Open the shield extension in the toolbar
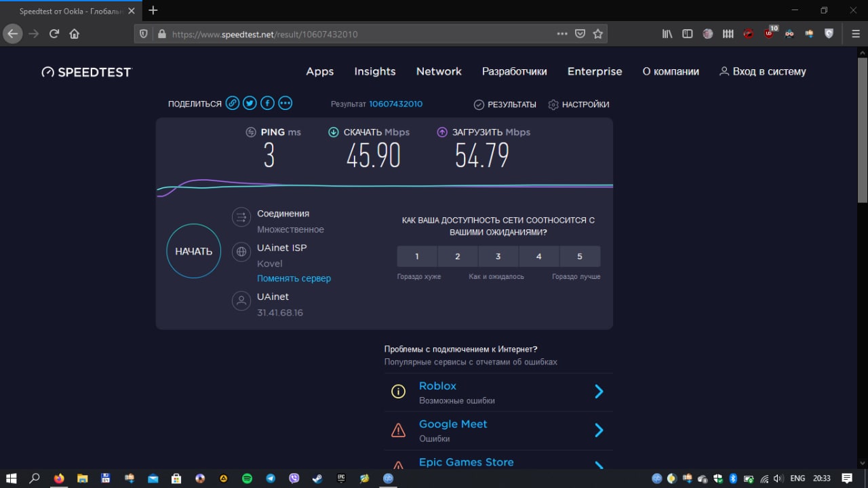This screenshot has height=488, width=868. coord(829,33)
